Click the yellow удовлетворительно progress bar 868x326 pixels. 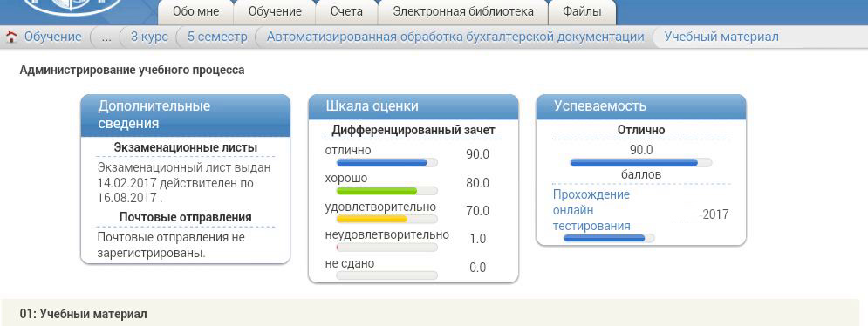click(387, 219)
